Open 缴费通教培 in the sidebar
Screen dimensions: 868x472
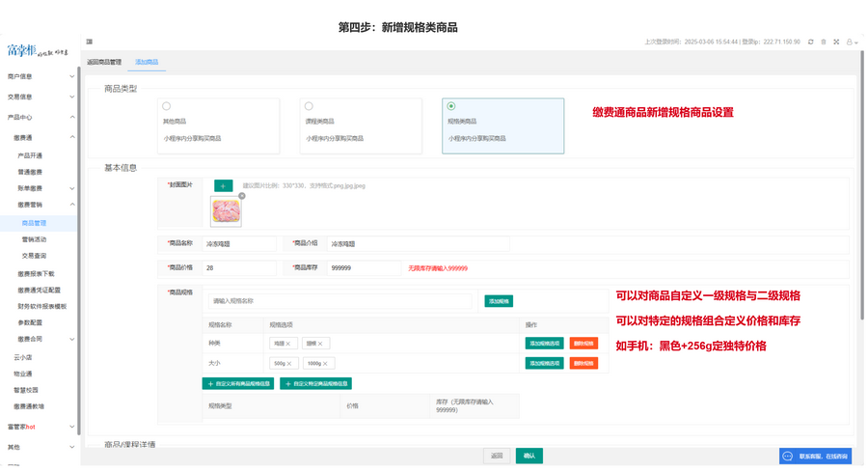click(29, 406)
